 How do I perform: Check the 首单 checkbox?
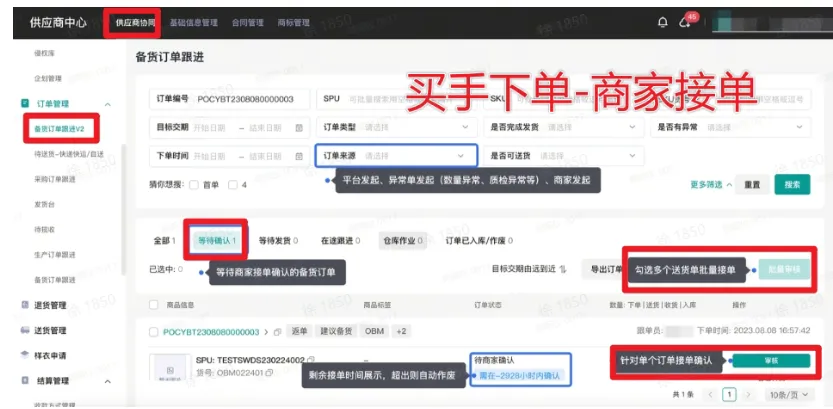tap(194, 185)
